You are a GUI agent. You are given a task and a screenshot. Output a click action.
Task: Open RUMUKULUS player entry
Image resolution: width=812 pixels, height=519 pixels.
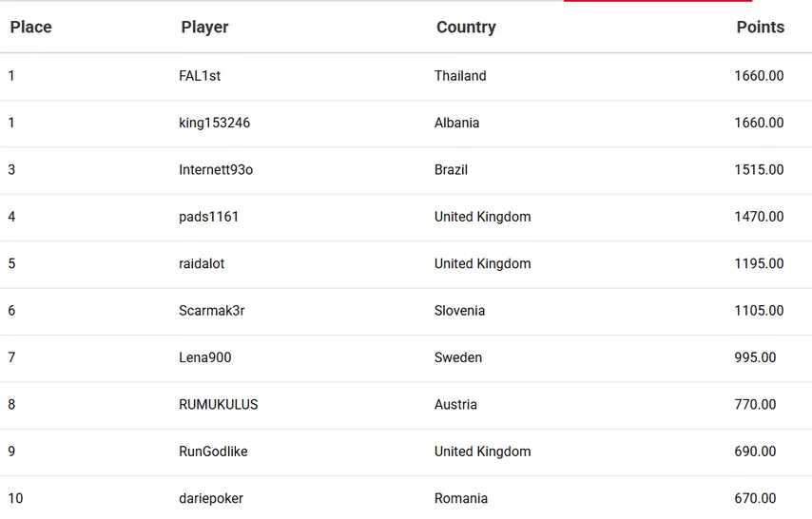[x=219, y=404]
